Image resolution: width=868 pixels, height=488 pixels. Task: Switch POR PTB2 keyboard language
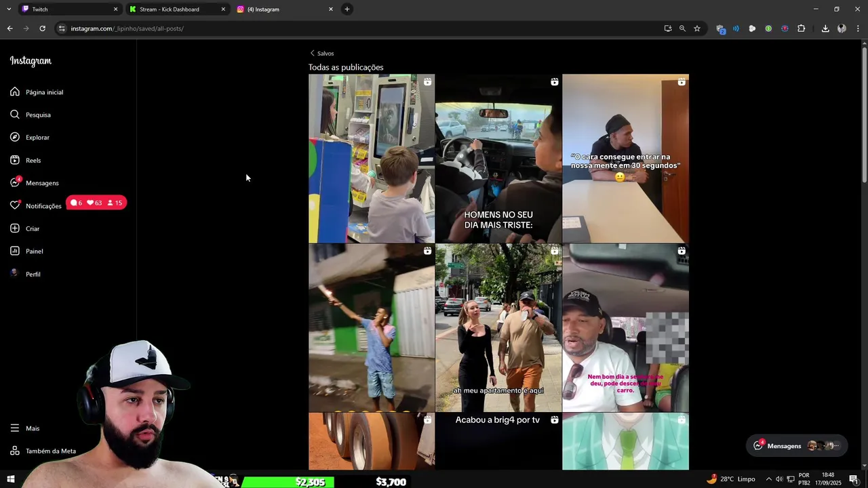[804, 479]
